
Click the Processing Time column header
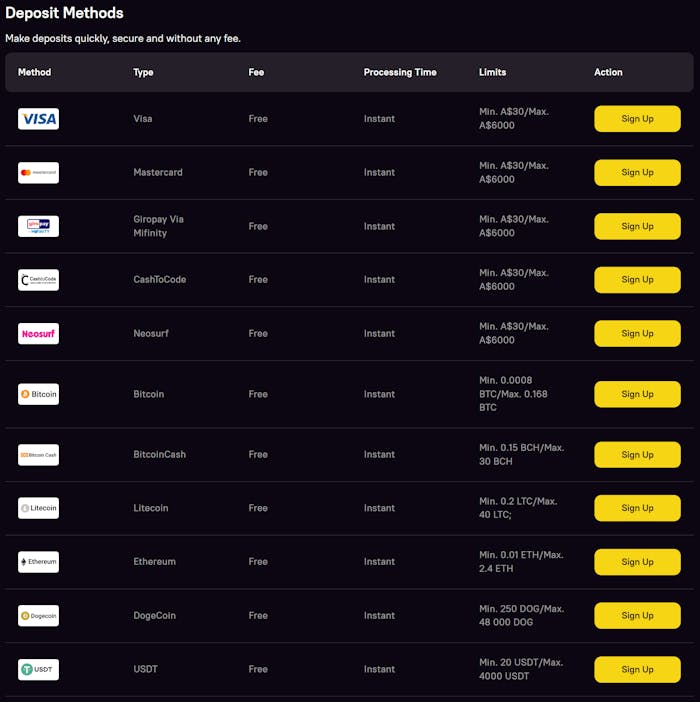pos(400,72)
